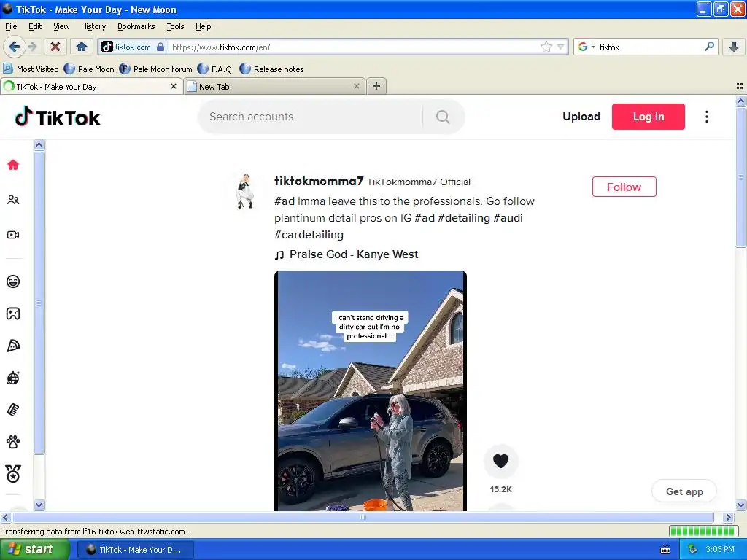Click the search magnifier in Google search box

pyautogui.click(x=709, y=47)
